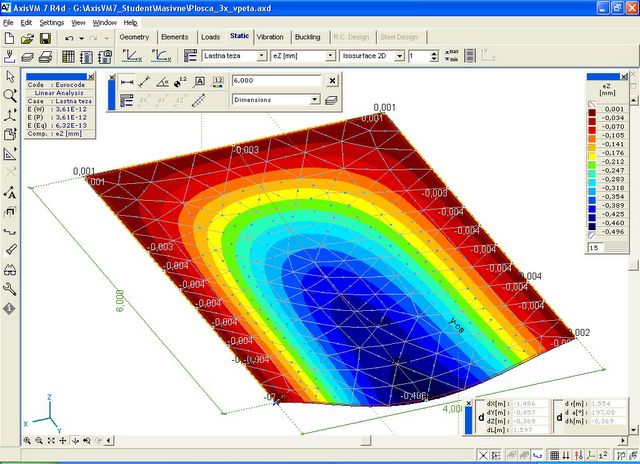Save the current model
Image resolution: width=640 pixels, height=464 pixels.
(45, 38)
